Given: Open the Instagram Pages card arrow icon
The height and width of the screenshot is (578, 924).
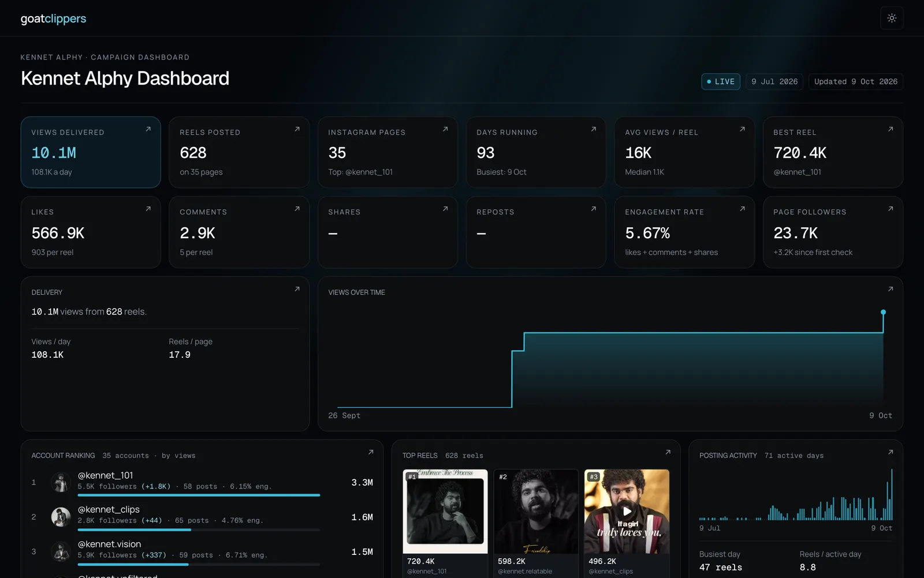Looking at the screenshot, I should [x=445, y=129].
